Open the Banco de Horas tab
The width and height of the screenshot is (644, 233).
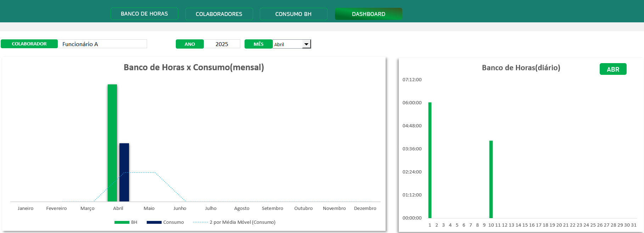click(x=144, y=14)
